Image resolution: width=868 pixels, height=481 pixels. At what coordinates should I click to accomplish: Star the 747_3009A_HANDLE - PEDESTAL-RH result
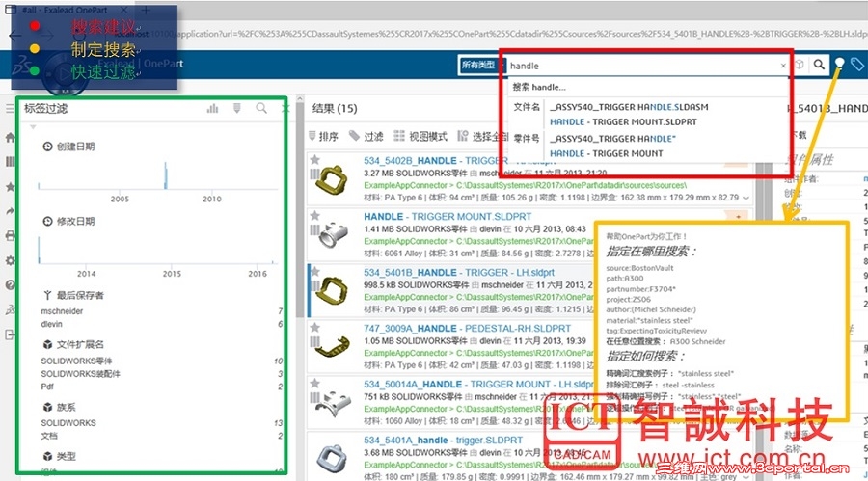(315, 328)
